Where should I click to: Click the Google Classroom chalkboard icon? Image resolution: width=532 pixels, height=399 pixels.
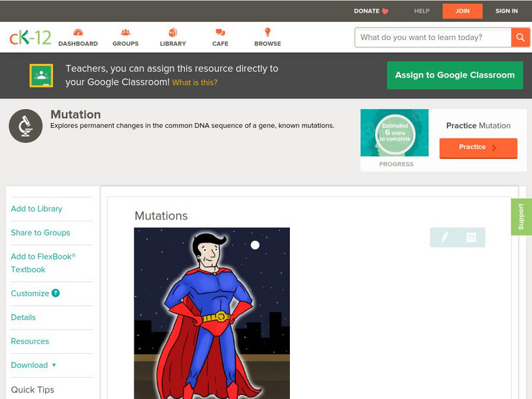(41, 75)
